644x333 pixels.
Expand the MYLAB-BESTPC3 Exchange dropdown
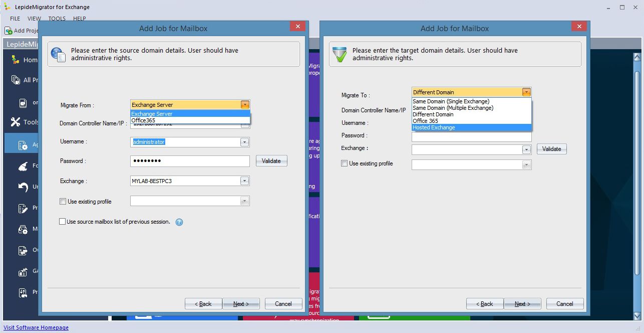coord(244,181)
